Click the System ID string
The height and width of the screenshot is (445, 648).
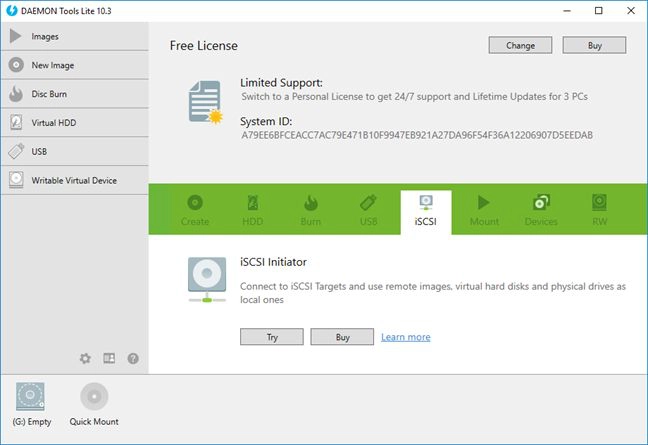point(417,135)
